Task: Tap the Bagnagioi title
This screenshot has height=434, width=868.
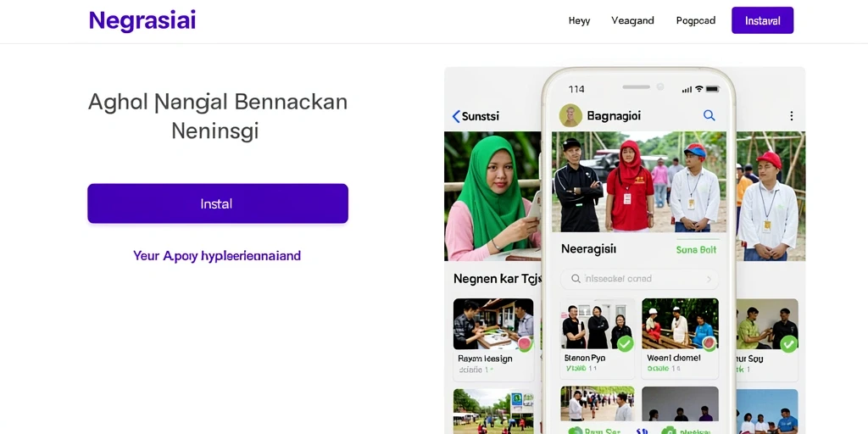Action: click(614, 115)
